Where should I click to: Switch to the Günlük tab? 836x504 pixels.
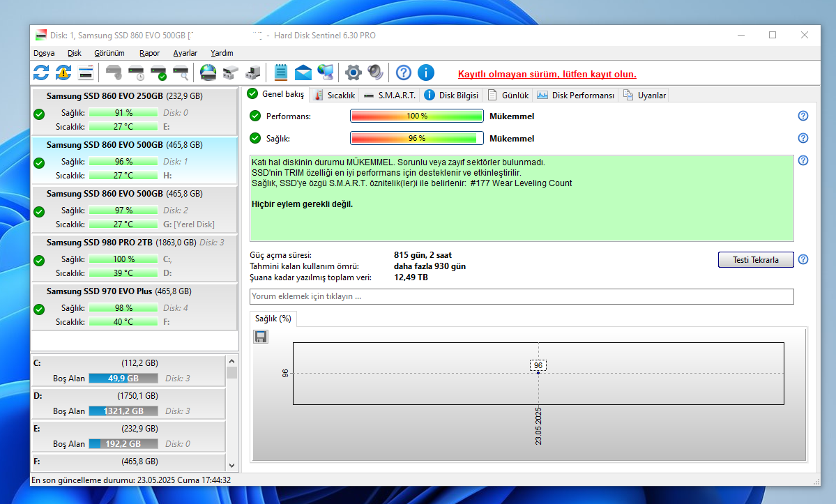(508, 96)
